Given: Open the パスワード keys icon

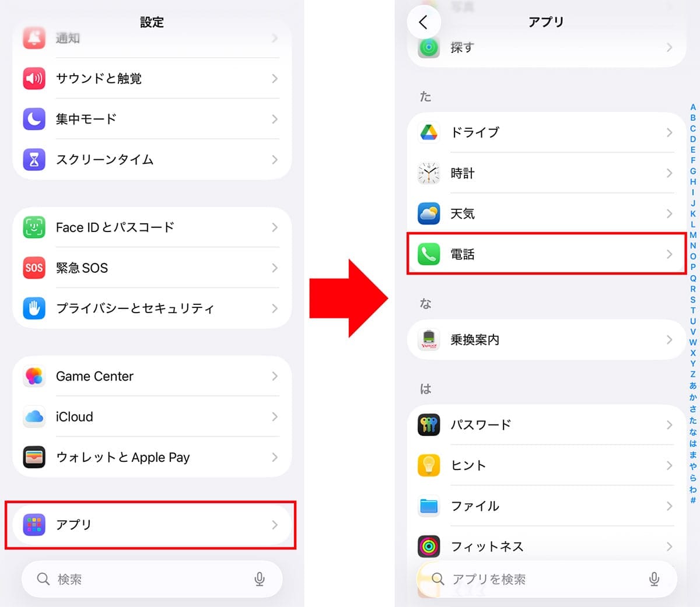Looking at the screenshot, I should point(429,424).
